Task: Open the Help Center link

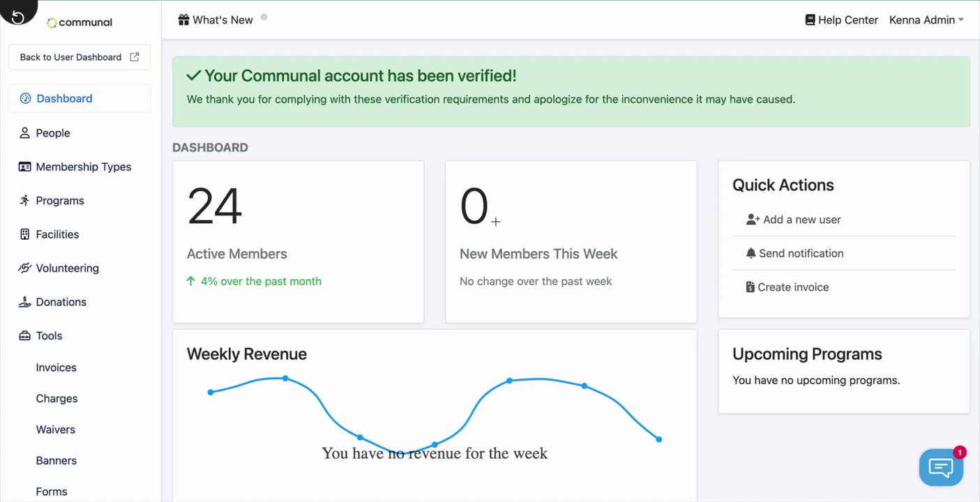Action: coord(841,20)
